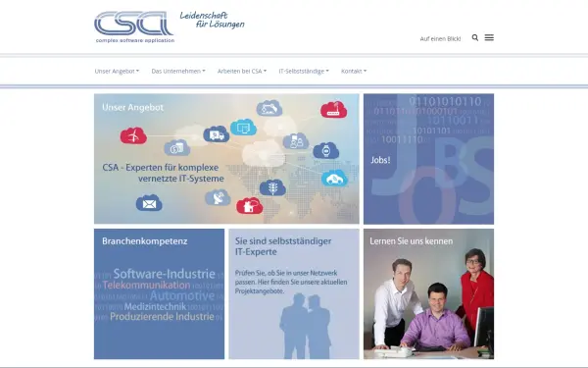Viewport: 588px width, 368px height.
Task: Expand the Das Unternehmen dropdown menu
Action: point(178,71)
